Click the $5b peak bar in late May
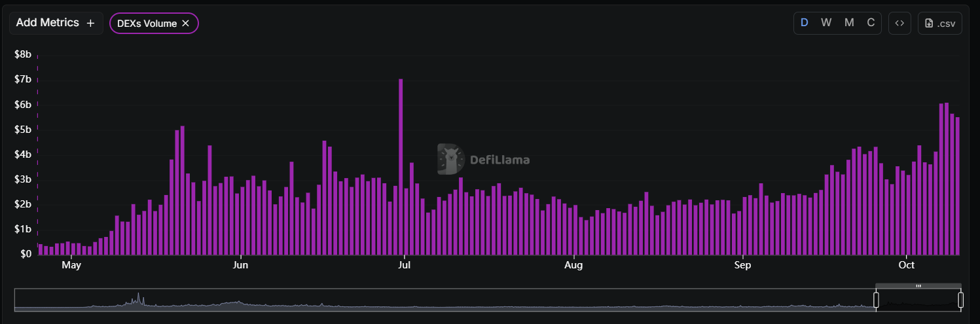The width and height of the screenshot is (980, 324). tap(182, 190)
